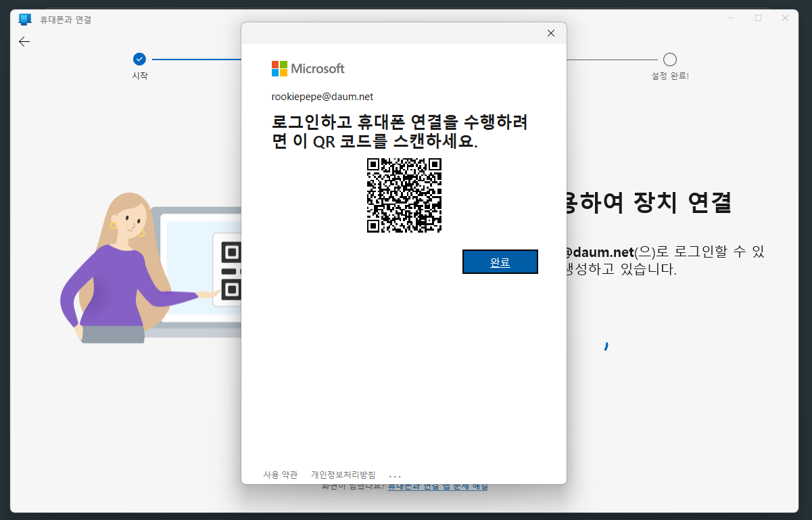The height and width of the screenshot is (520, 812).
Task: Click the 휴대폰과 연결 app icon in title bar
Action: (25, 19)
